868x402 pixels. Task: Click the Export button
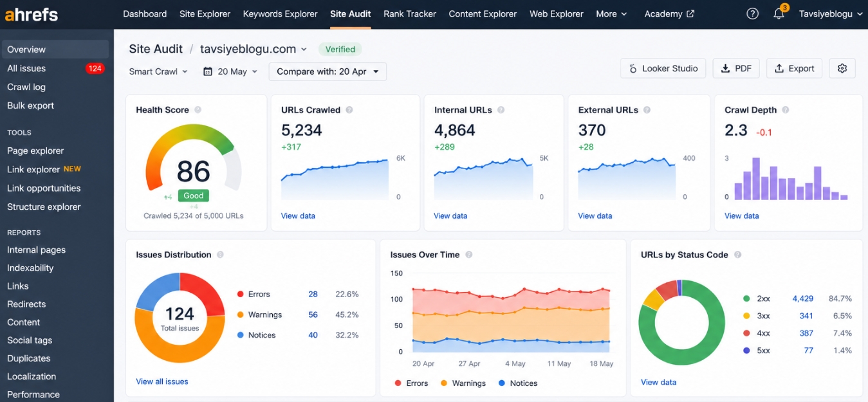(794, 68)
